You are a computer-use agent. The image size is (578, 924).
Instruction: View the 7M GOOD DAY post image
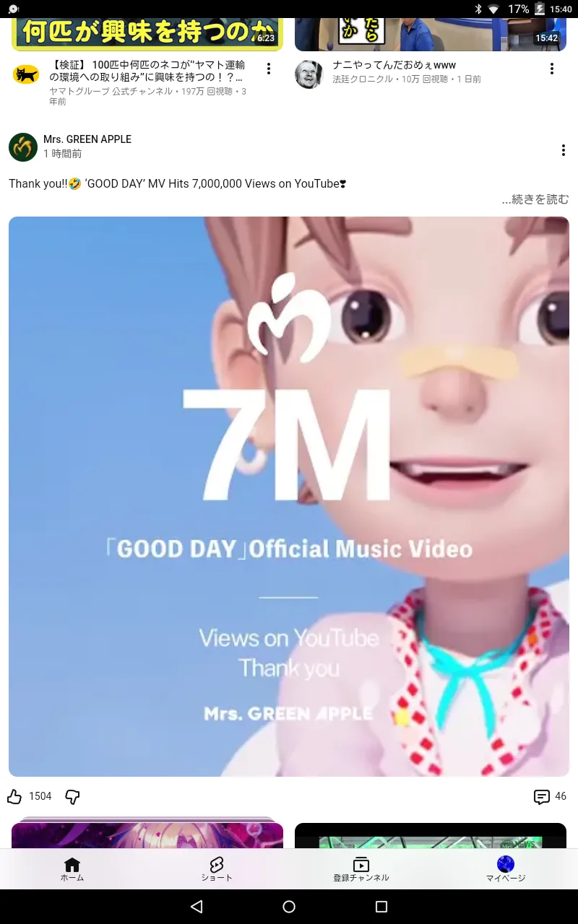[289, 497]
